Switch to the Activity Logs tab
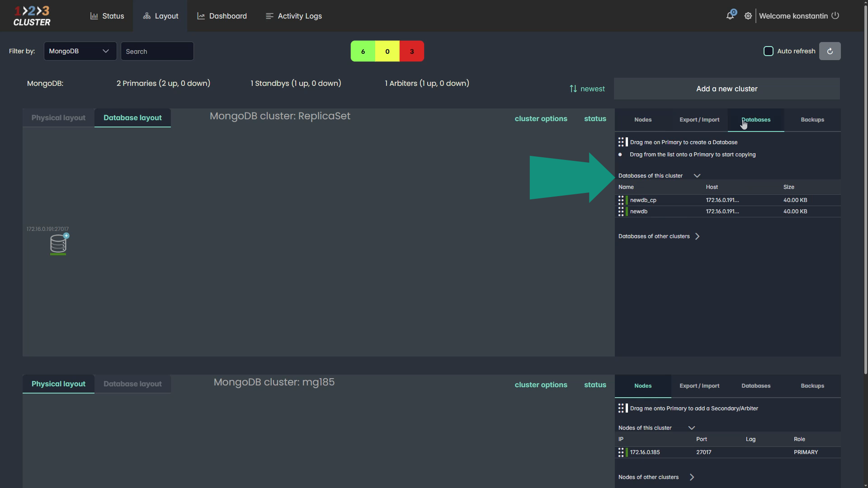The width and height of the screenshot is (868, 488). click(294, 16)
